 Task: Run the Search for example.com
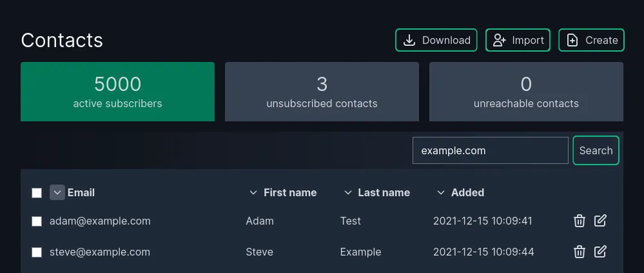(x=596, y=150)
